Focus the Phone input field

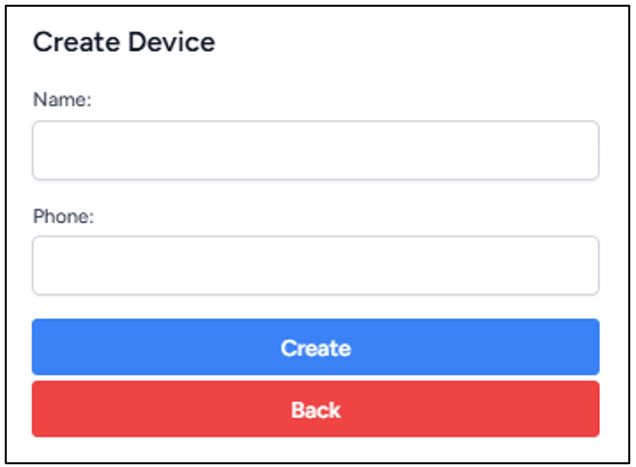click(316, 265)
